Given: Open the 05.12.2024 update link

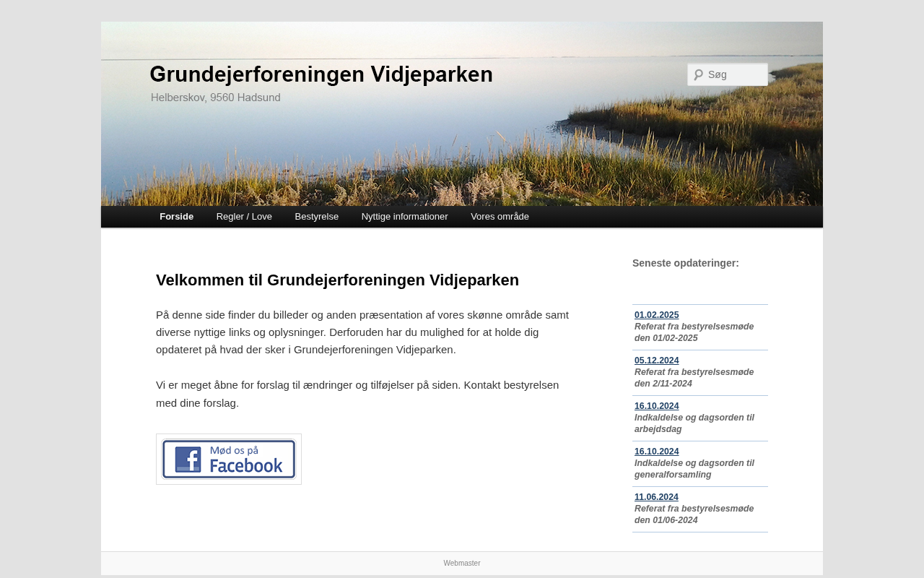Looking at the screenshot, I should 657,361.
